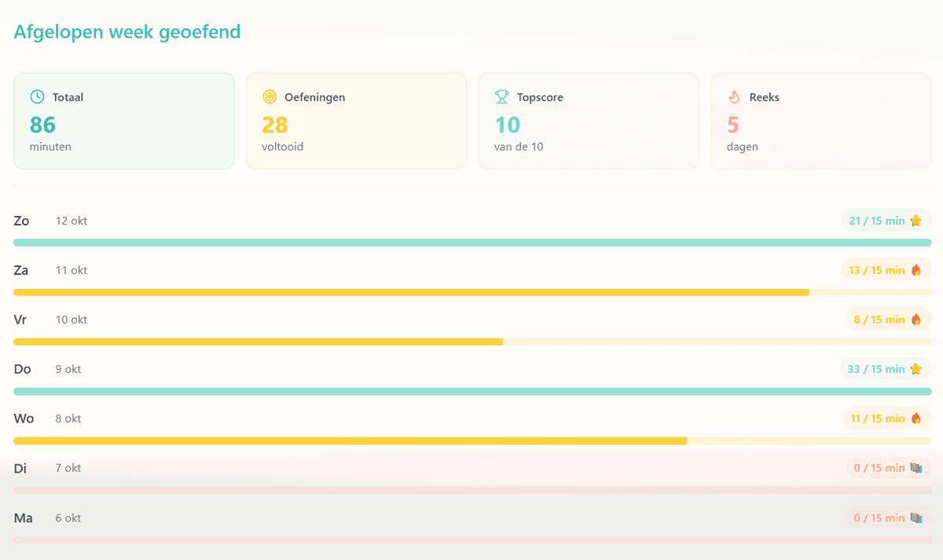Click the flame icon beside Reeks

point(734,97)
